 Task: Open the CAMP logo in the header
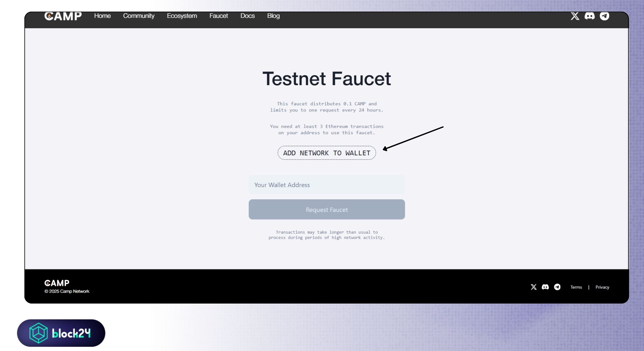[63, 16]
